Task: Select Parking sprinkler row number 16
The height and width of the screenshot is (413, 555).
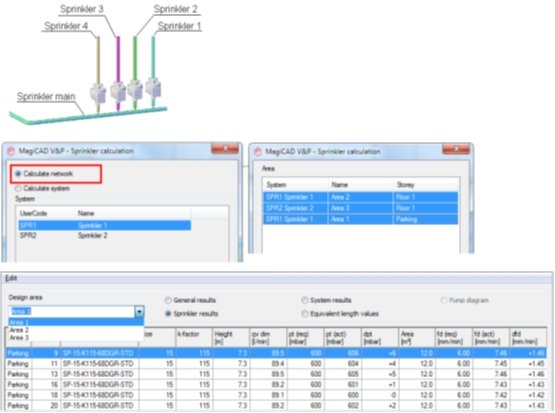Action: (276, 385)
